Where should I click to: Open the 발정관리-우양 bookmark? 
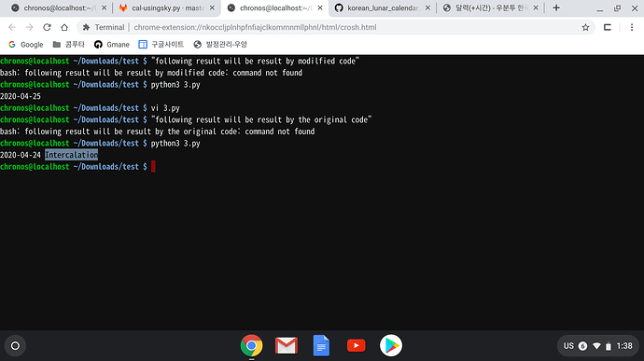[x=220, y=45]
